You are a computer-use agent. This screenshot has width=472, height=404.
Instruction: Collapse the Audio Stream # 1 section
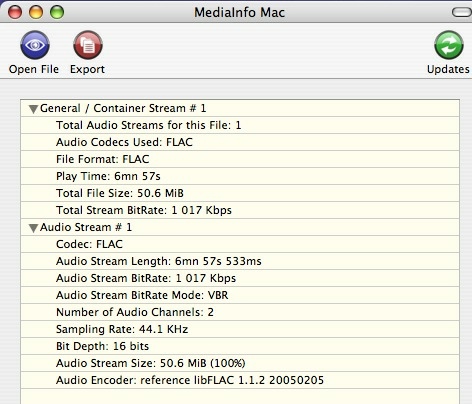pyautogui.click(x=33, y=228)
